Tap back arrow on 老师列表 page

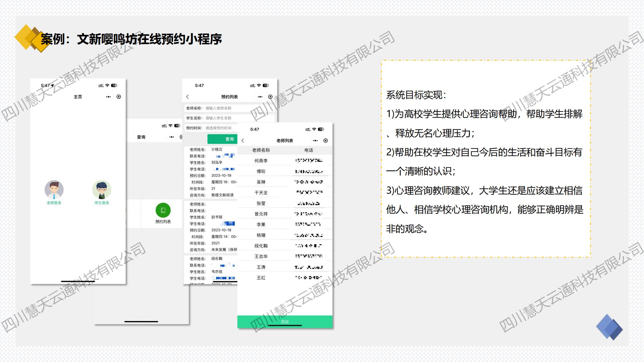click(x=243, y=141)
